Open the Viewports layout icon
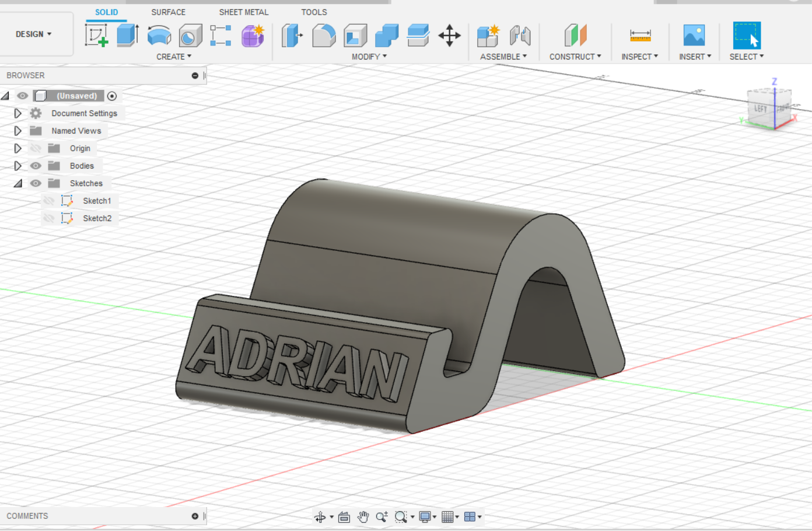 coord(470,517)
